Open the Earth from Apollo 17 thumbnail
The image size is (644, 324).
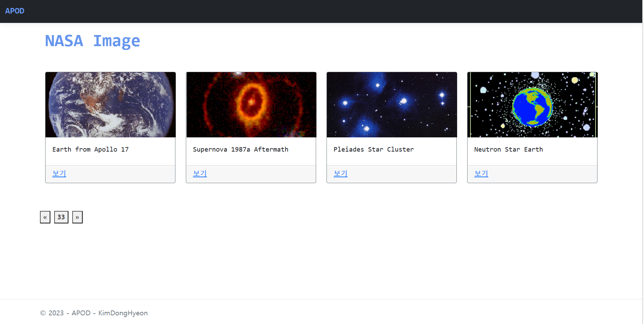110,105
